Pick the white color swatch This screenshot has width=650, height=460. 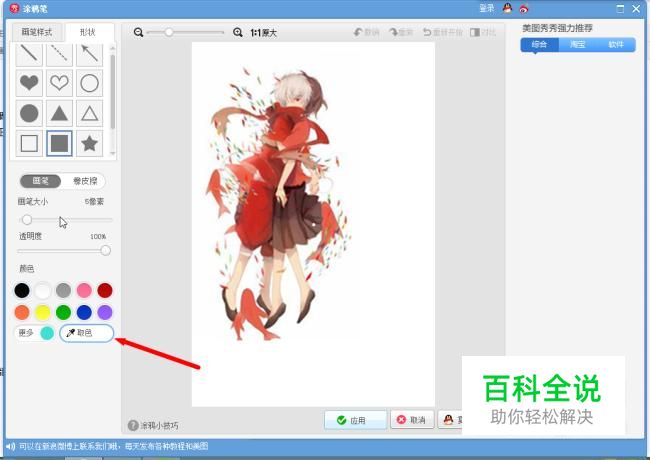coord(43,291)
